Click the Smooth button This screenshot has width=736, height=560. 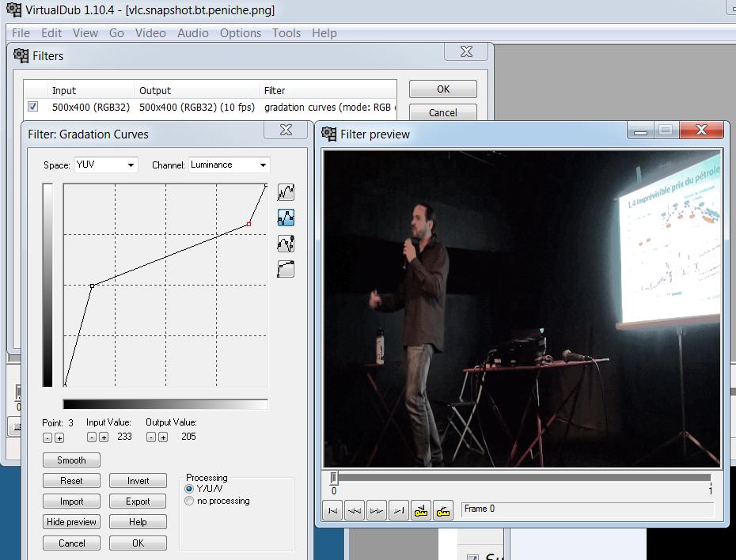[x=71, y=460]
